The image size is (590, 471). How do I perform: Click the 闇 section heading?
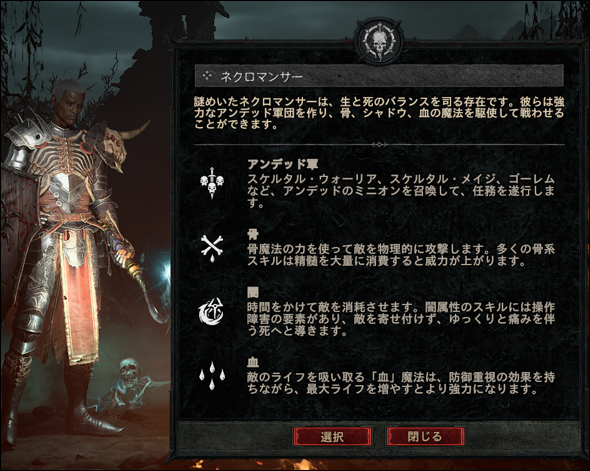(x=252, y=293)
